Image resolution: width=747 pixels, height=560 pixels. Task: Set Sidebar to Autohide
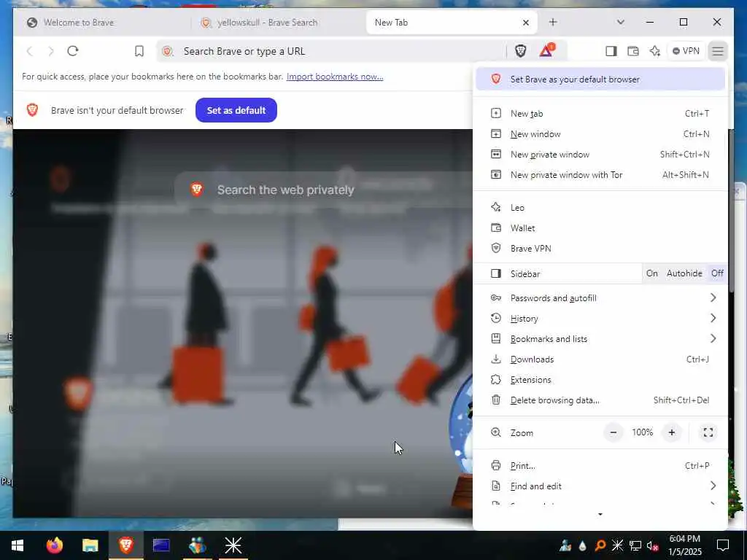pos(684,273)
